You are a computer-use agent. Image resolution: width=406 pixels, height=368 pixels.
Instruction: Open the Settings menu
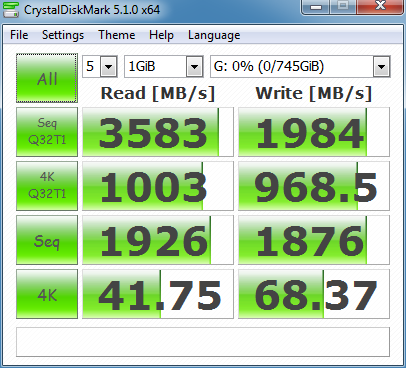[x=63, y=35]
